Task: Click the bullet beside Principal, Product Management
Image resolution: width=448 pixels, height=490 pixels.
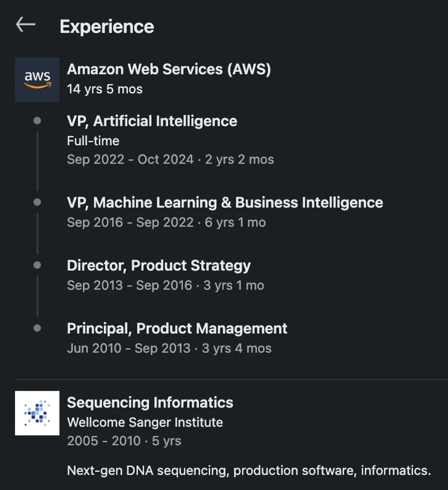Action: point(37,328)
